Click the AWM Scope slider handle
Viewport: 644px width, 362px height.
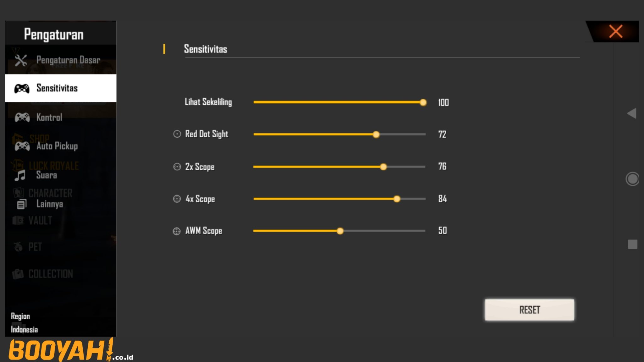pyautogui.click(x=340, y=231)
